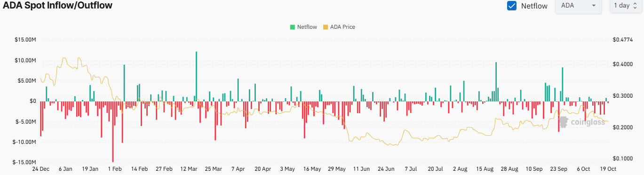Click the $0.3000 price axis label
The height and width of the screenshot is (175, 644).
pos(622,96)
